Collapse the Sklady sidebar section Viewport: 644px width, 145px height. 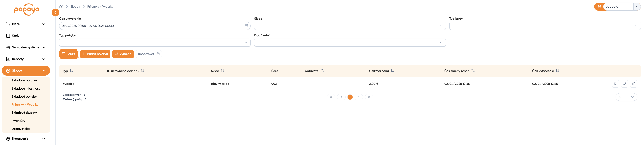44,71
